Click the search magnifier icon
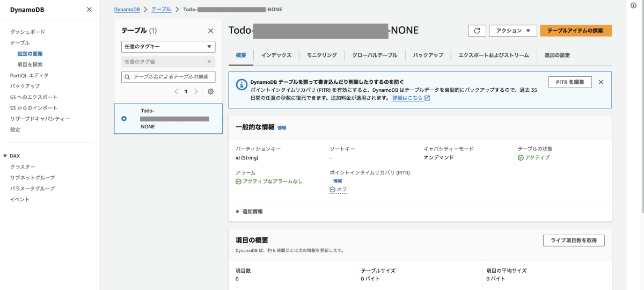The image size is (644, 290). coord(128,77)
